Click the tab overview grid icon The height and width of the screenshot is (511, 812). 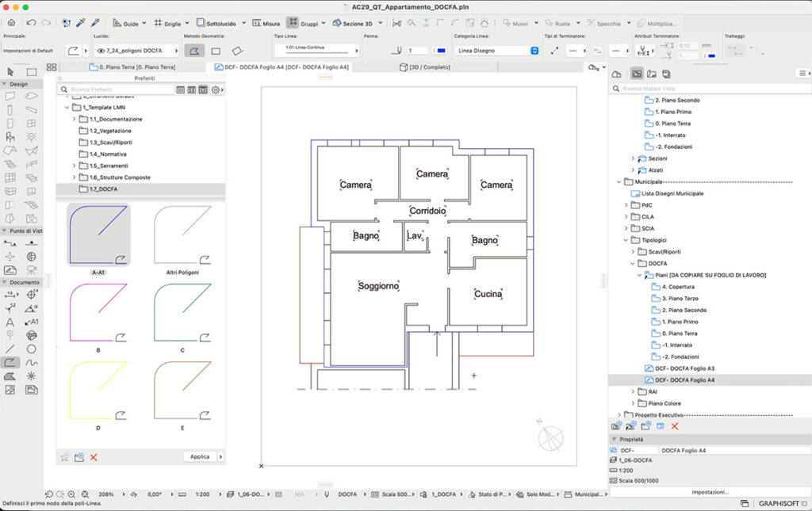pyautogui.click(x=52, y=67)
